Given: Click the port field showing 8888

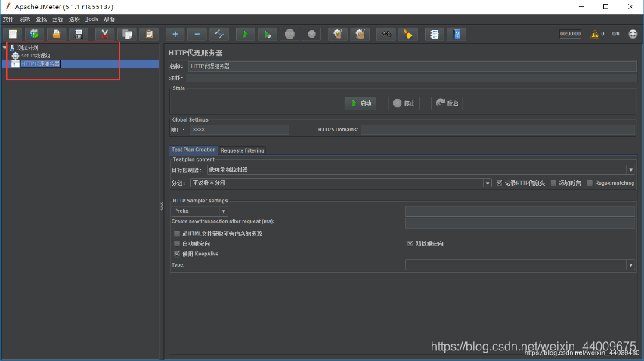Looking at the screenshot, I should (240, 130).
